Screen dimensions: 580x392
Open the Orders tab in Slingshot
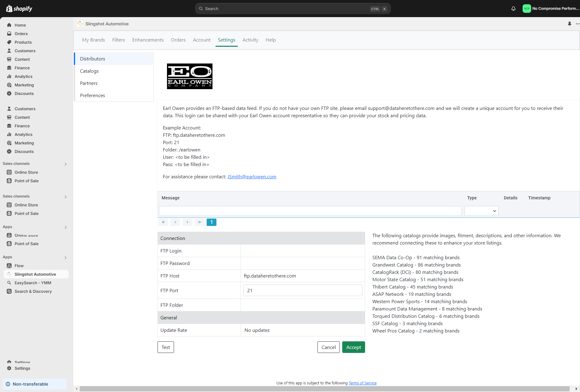point(178,40)
